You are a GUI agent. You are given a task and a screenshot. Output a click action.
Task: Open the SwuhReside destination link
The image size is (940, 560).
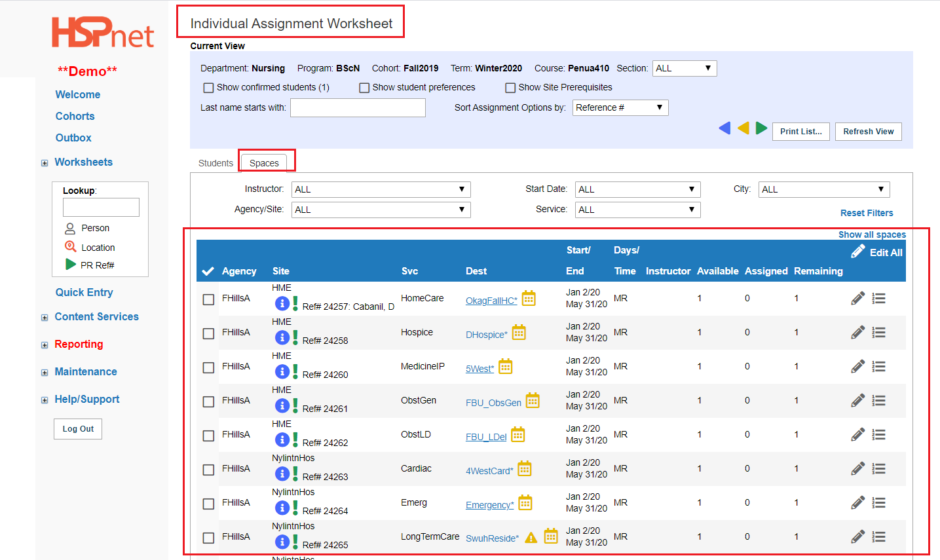pos(492,538)
